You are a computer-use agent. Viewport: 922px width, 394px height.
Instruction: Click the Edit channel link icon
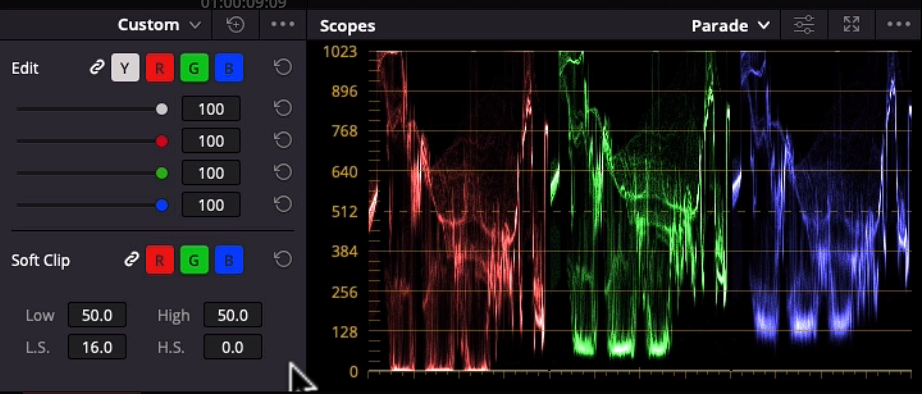click(x=96, y=68)
